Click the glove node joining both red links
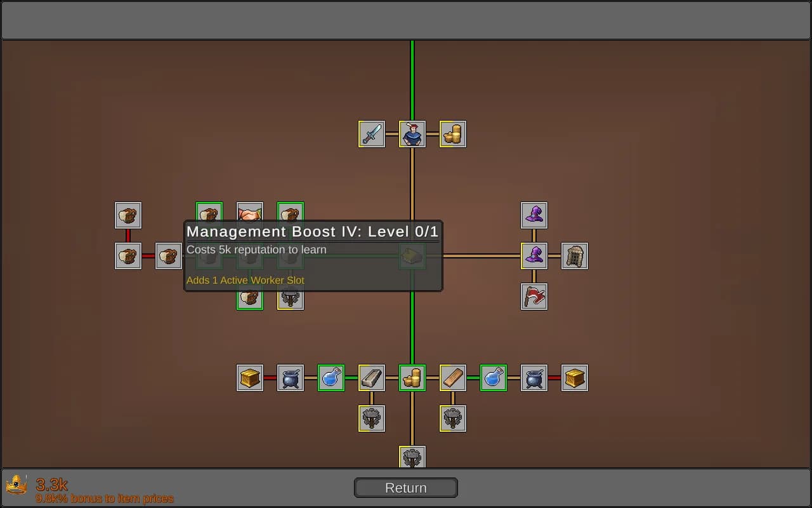The height and width of the screenshot is (508, 812). (128, 256)
